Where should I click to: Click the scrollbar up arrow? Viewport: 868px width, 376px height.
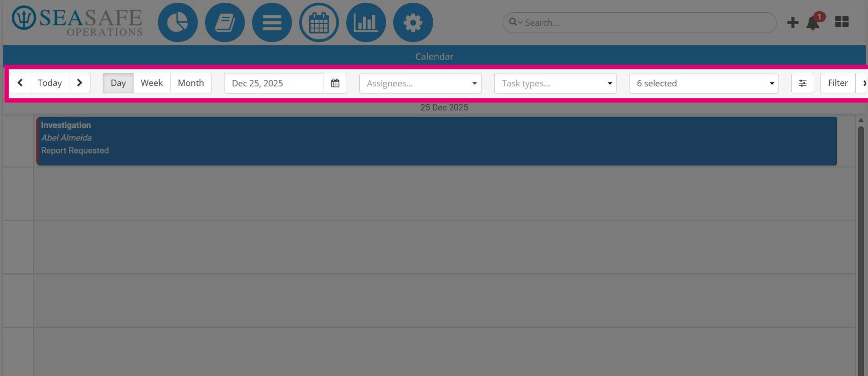(861, 120)
